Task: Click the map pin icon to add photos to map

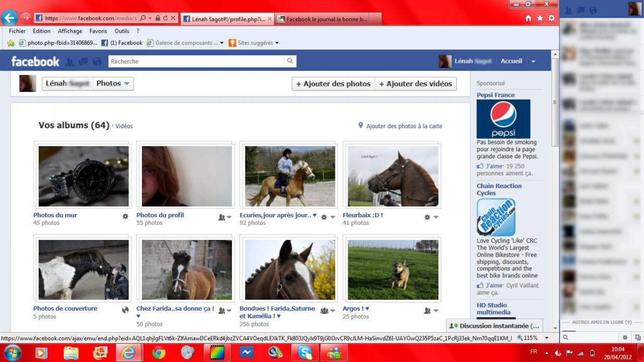Action: (360, 125)
